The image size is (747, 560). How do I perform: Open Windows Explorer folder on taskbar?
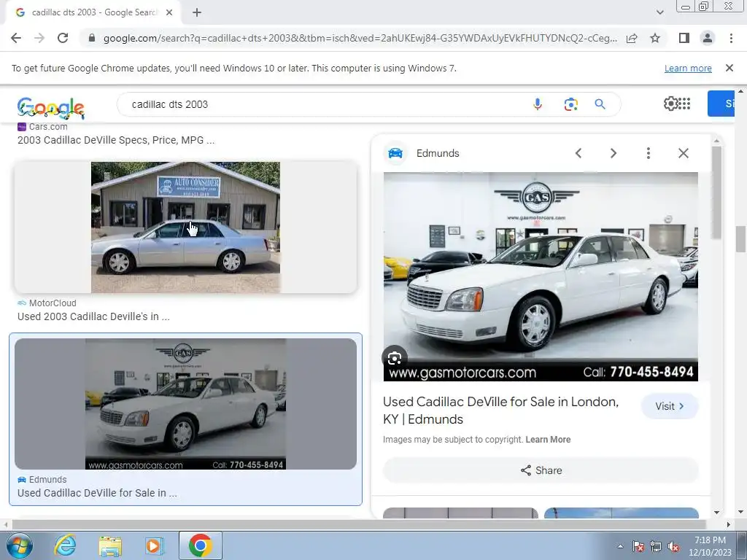(110, 545)
